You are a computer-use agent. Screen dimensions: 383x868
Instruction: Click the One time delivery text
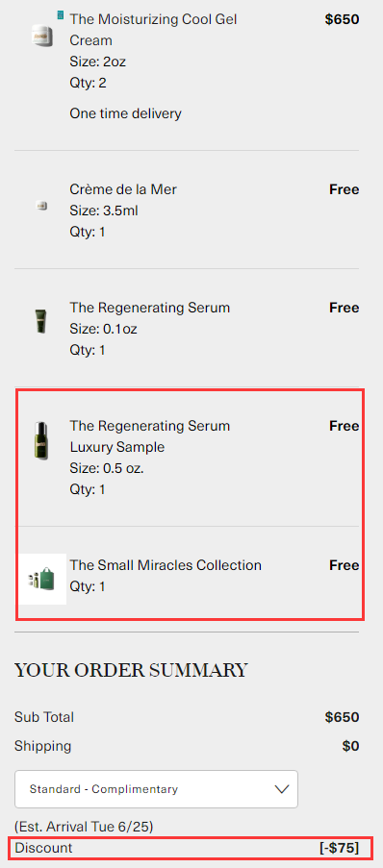[x=125, y=113]
